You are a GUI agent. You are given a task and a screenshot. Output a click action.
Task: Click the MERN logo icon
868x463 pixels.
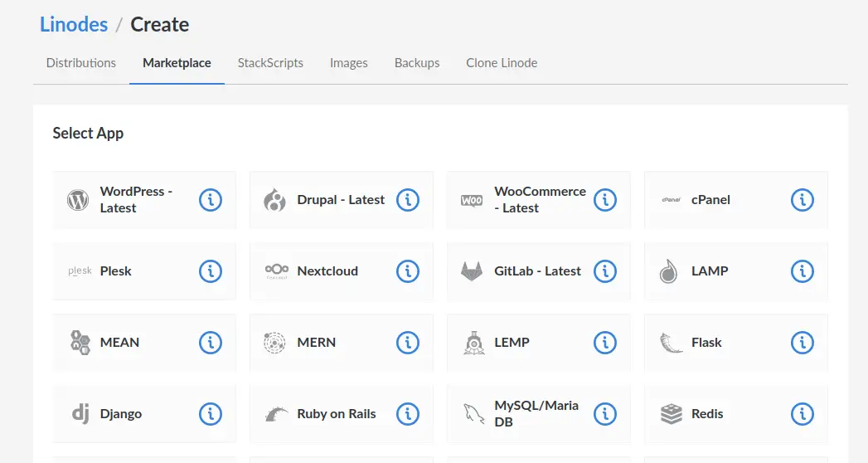tap(274, 342)
